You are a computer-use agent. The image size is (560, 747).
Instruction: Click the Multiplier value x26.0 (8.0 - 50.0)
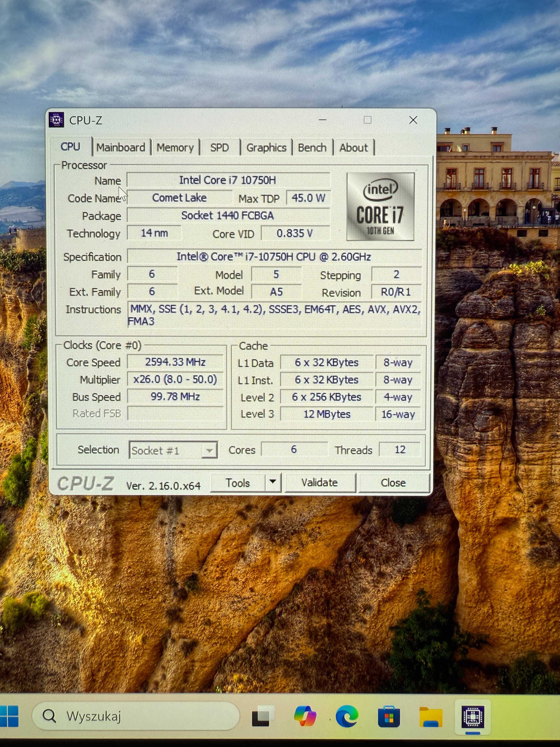175,379
